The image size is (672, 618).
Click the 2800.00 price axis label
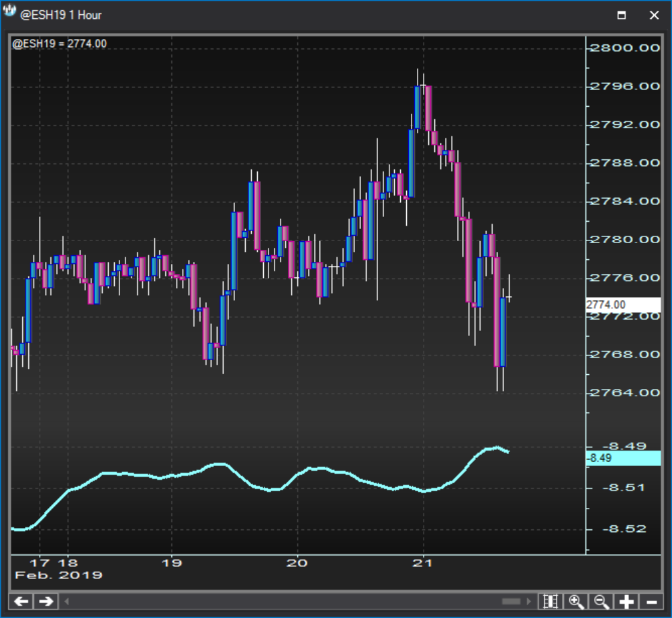tap(625, 48)
